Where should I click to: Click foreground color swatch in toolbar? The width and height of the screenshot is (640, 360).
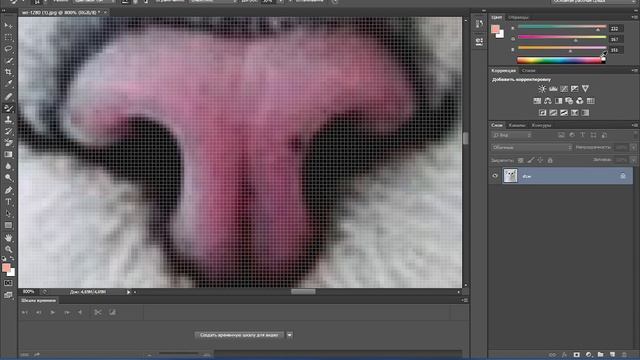point(6,268)
